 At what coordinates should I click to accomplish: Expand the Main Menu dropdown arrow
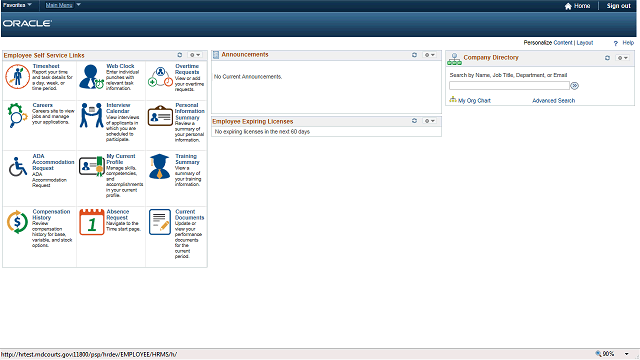78,5
